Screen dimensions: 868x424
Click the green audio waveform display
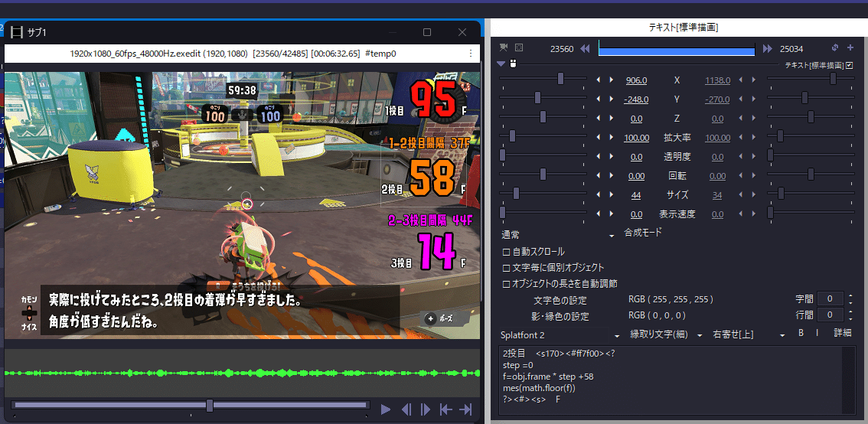242,373
